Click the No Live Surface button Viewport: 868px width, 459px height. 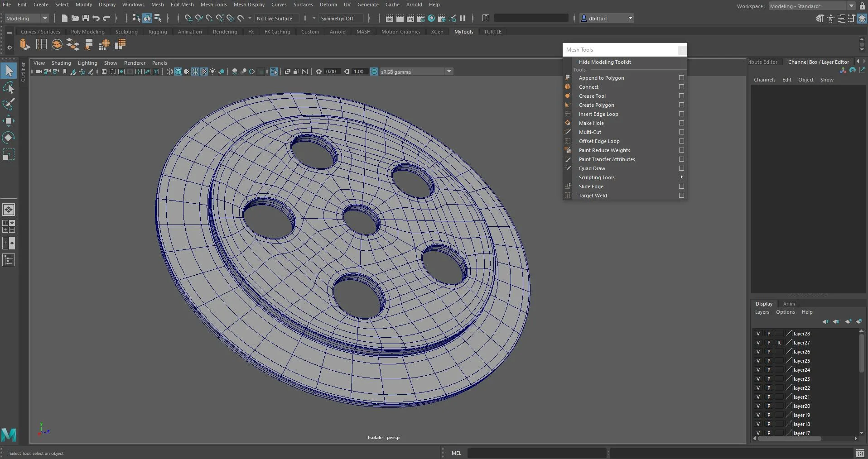(x=275, y=18)
